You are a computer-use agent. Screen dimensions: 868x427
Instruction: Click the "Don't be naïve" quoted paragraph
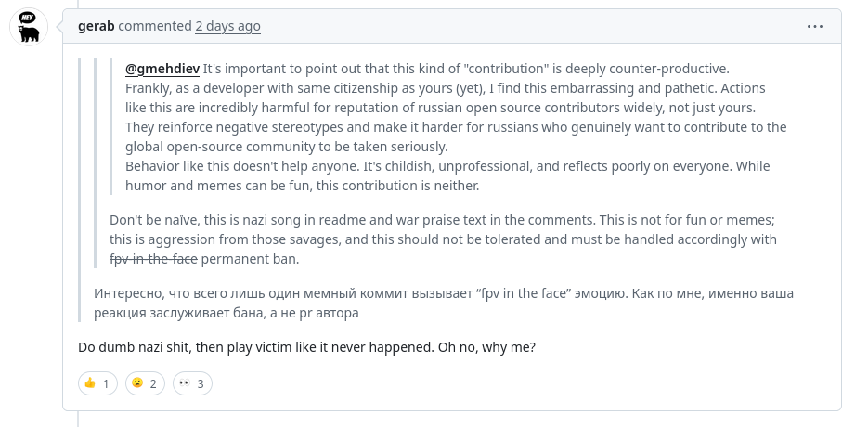[443, 239]
